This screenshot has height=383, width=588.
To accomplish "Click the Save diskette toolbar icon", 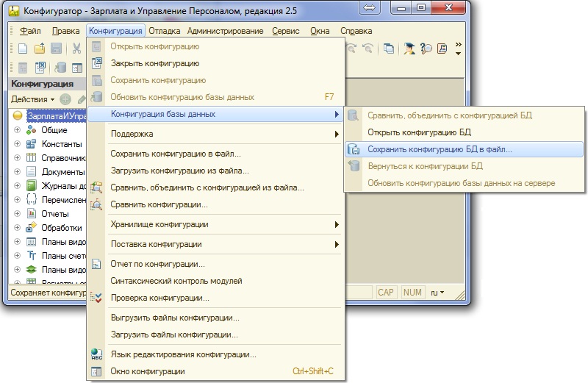I will click(x=57, y=49).
